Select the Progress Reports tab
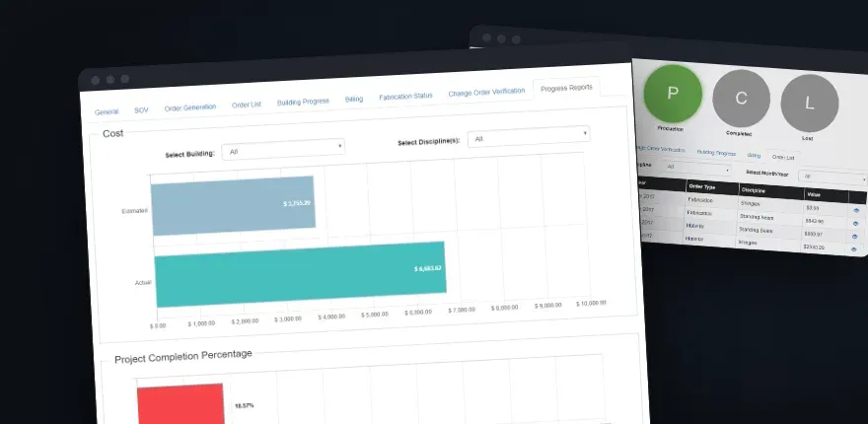Viewport: 868px width, 424px height. pyautogui.click(x=566, y=88)
